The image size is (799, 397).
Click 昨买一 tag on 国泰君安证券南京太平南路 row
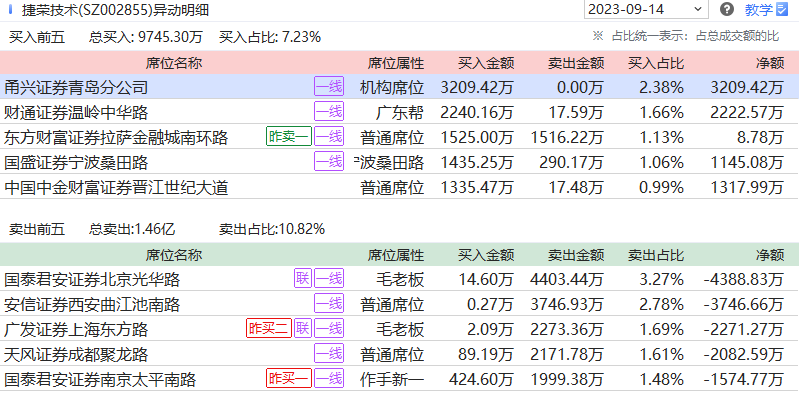tap(288, 379)
